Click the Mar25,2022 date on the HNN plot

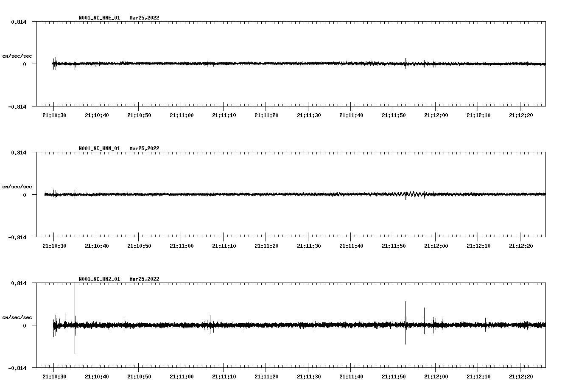145,148
